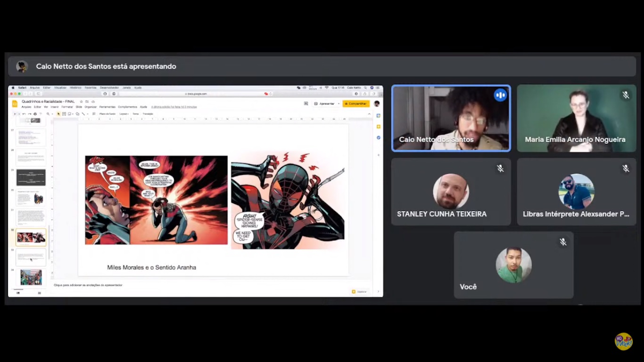644x362 pixels.
Task: Click the text box tool icon
Action: (x=64, y=114)
